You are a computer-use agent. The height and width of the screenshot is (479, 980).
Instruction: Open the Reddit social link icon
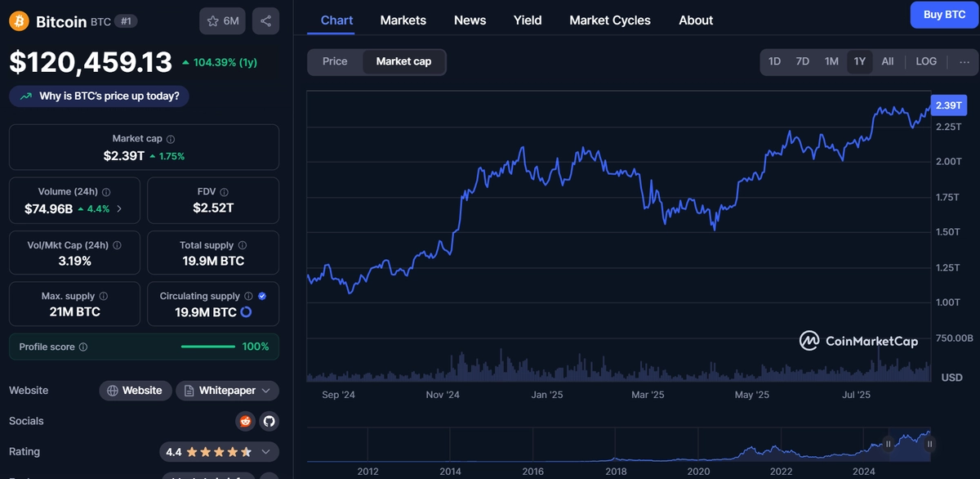(245, 422)
